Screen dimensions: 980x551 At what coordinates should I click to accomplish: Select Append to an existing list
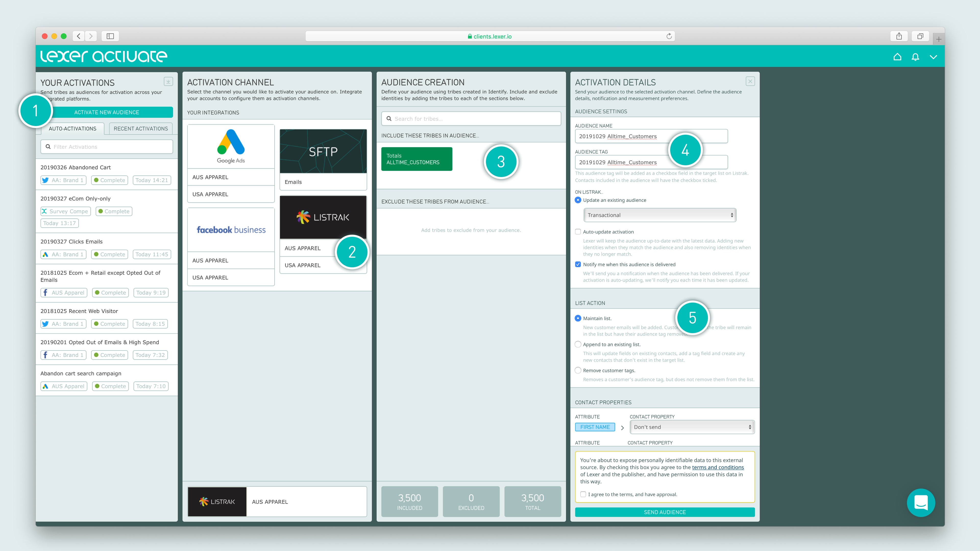click(x=578, y=344)
